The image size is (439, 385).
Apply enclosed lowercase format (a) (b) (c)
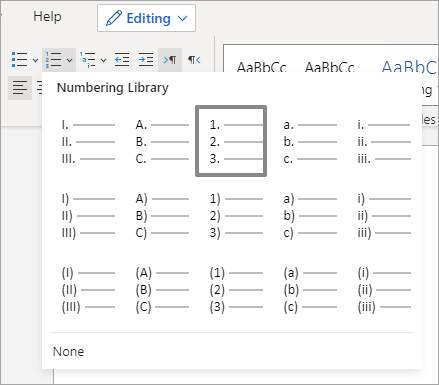click(310, 290)
